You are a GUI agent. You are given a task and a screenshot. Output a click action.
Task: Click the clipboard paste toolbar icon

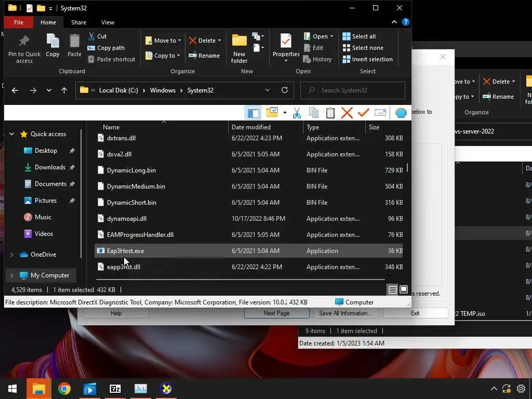tap(330, 113)
